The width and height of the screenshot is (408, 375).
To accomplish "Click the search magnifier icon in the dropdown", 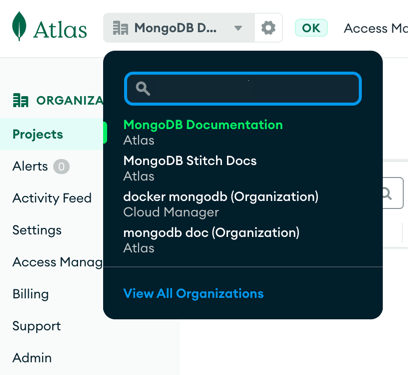I will 143,89.
